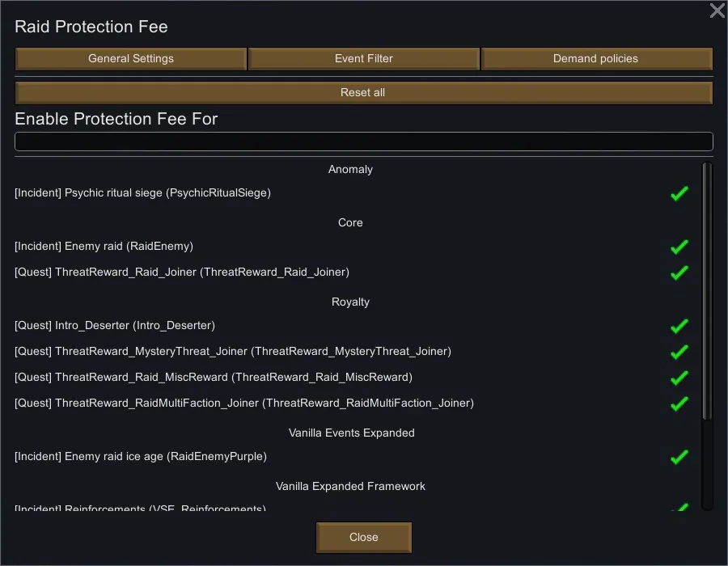Screen dimensions: 728x566
Task: Disable Psychic ritual siege protection fee checkmark
Action: point(679,194)
